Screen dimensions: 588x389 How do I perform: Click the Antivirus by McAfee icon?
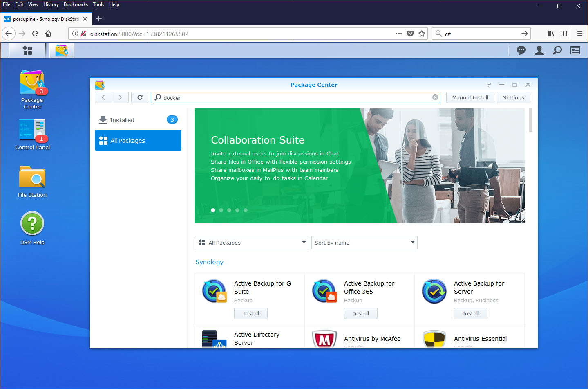[x=324, y=339]
